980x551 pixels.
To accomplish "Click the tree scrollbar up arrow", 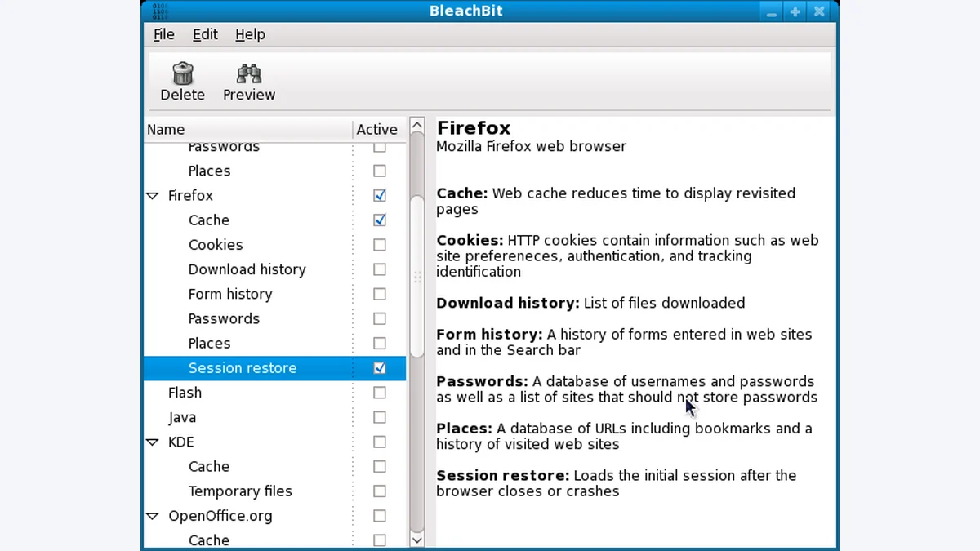I will pos(417,126).
